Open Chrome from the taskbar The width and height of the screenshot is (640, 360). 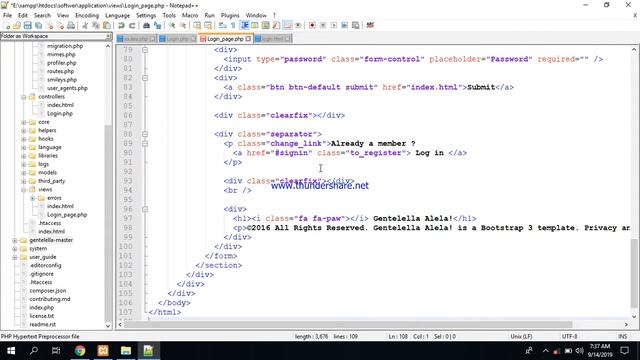click(80, 351)
